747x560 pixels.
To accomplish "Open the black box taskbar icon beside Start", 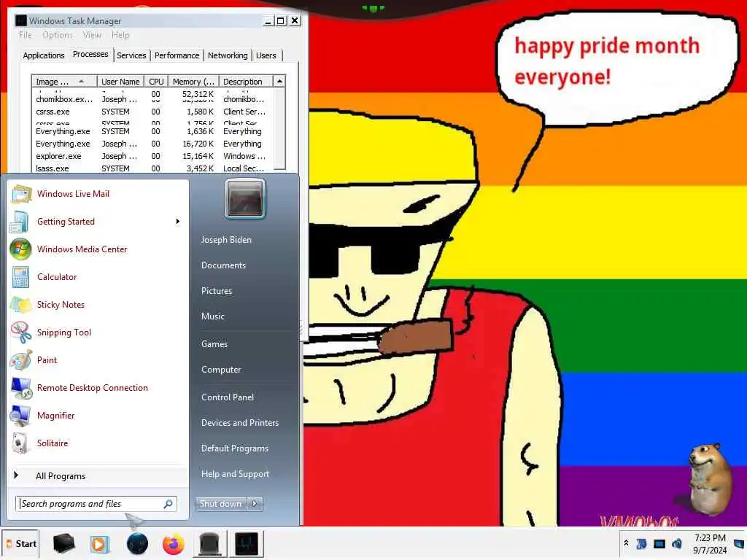I will click(64, 544).
